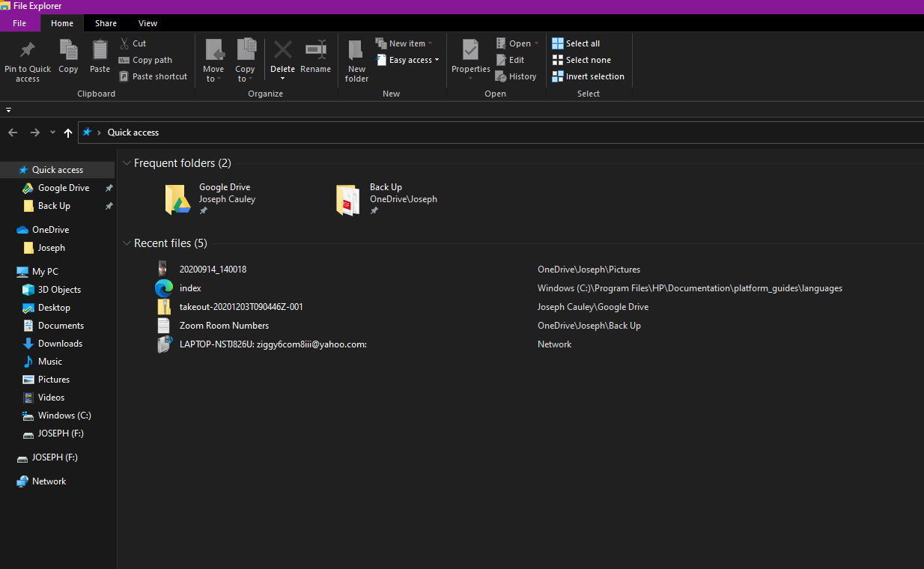The height and width of the screenshot is (569, 924).
Task: Select takeout-20201203T090446Z-001 zip file
Action: (241, 307)
